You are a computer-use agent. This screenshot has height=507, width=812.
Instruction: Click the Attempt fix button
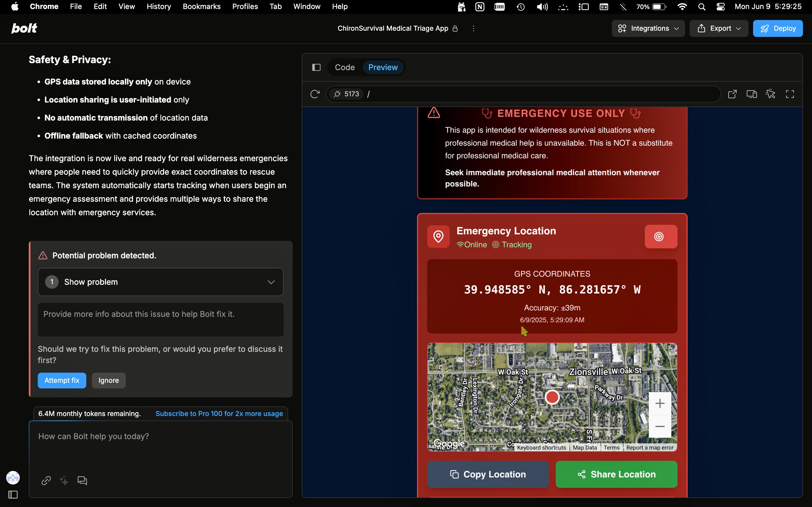(62, 381)
